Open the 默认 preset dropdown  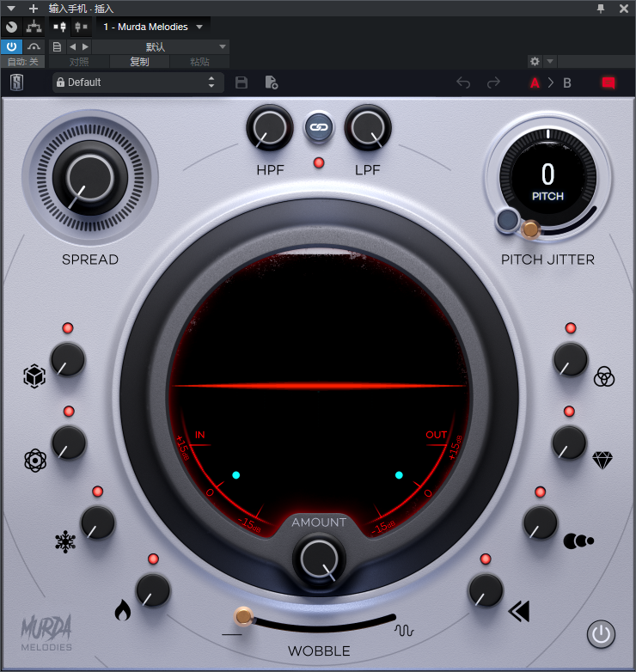[x=161, y=46]
